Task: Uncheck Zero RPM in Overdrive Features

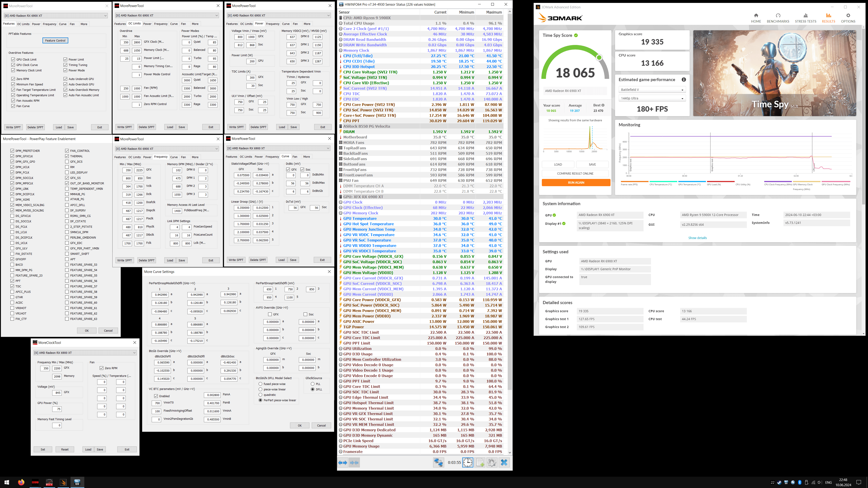Action: point(13,79)
